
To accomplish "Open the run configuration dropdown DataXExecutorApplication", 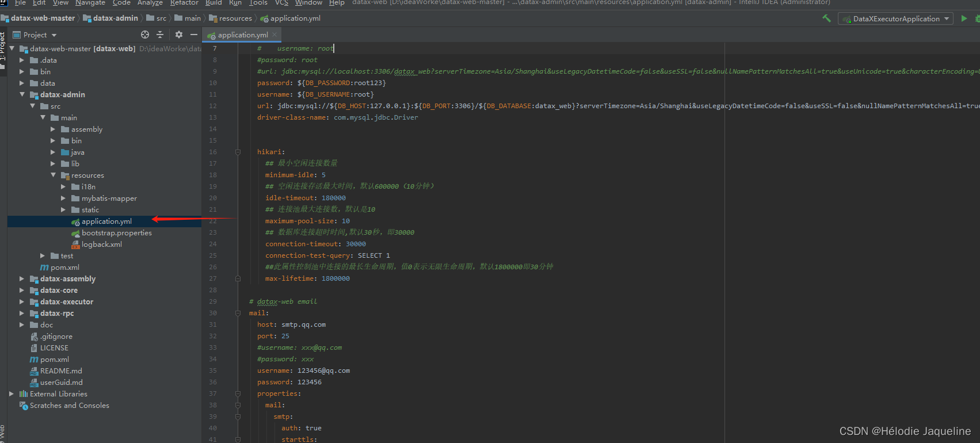I will click(x=895, y=19).
